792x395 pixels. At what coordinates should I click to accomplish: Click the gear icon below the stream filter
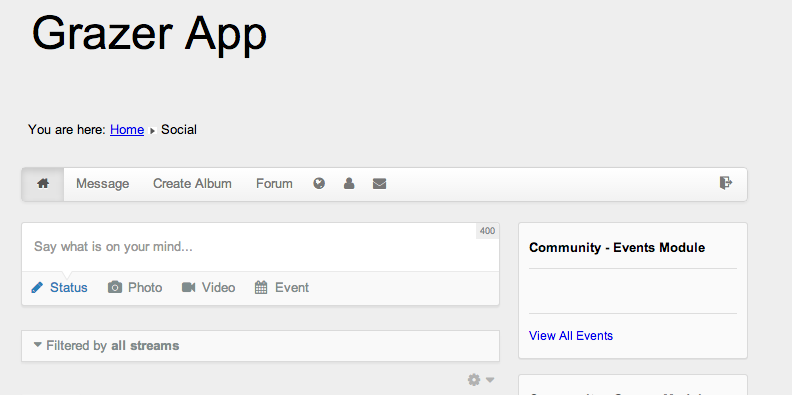tap(474, 380)
